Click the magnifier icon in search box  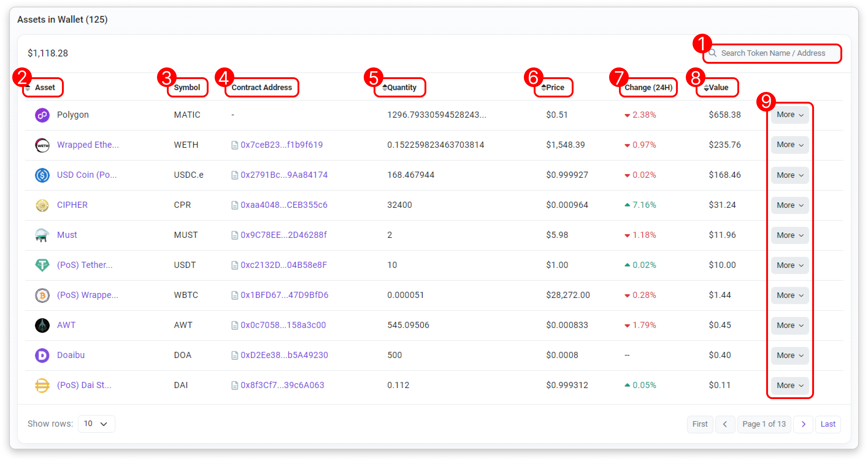point(712,53)
